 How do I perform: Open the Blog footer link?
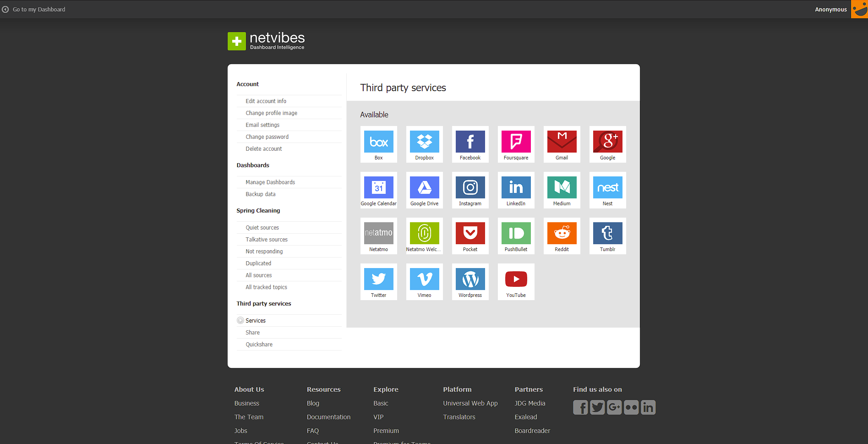313,403
